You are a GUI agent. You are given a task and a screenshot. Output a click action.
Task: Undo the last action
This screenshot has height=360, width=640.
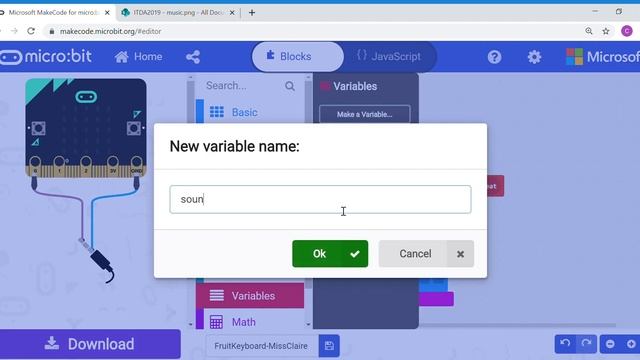565,344
